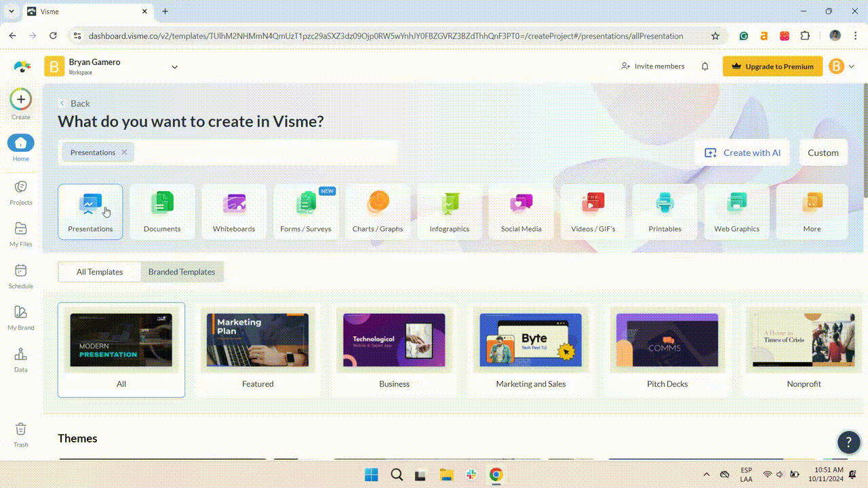Bookmark this page with the star icon
This screenshot has height=488, width=868.
715,36
